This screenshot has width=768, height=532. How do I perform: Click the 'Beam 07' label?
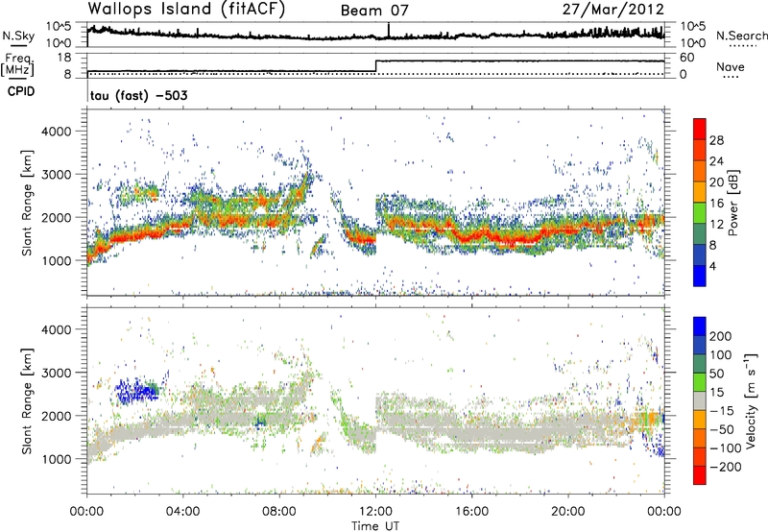tap(374, 11)
